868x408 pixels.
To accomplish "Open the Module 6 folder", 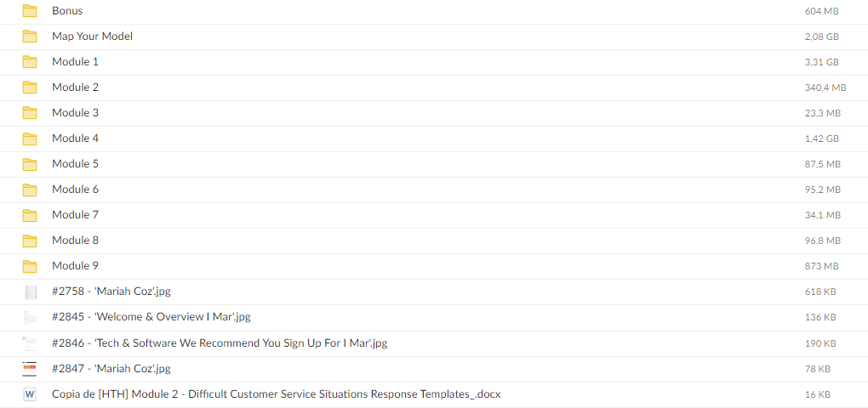I will 75,190.
